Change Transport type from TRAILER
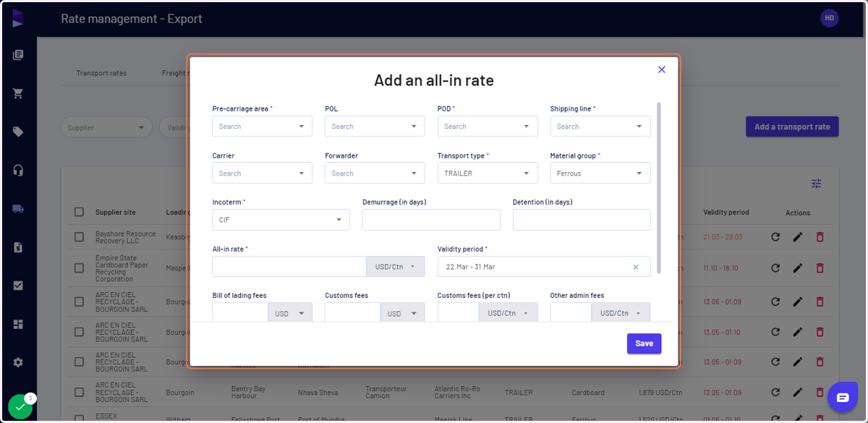The height and width of the screenshot is (423, 868). (488, 174)
